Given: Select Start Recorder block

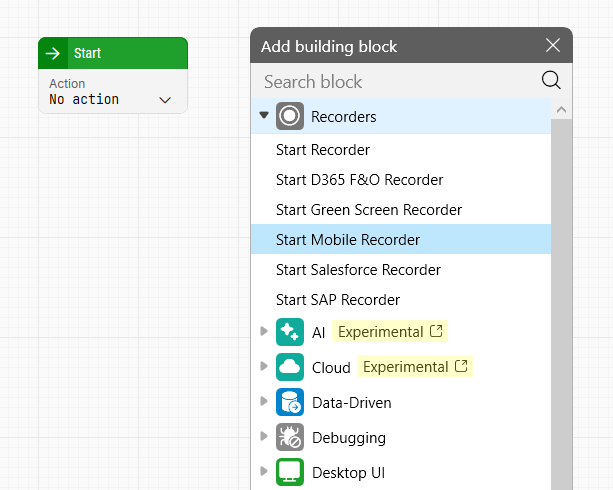Looking at the screenshot, I should pyautogui.click(x=323, y=150).
